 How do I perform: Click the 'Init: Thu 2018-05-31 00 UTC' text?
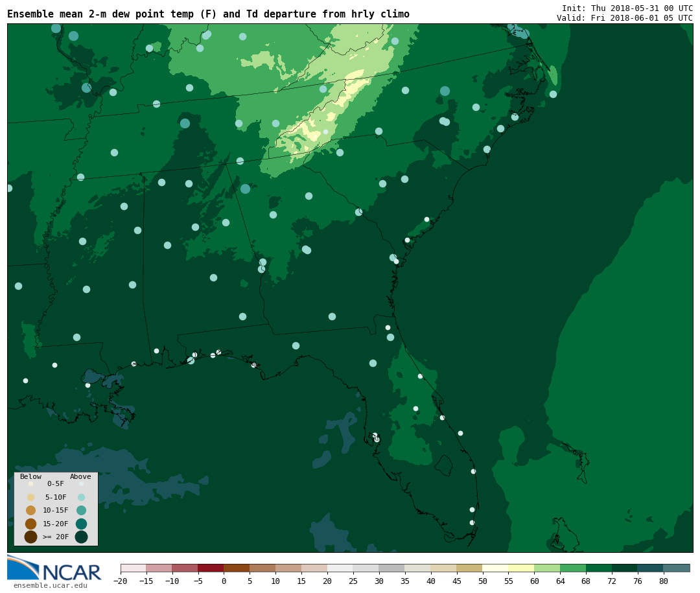pos(627,8)
